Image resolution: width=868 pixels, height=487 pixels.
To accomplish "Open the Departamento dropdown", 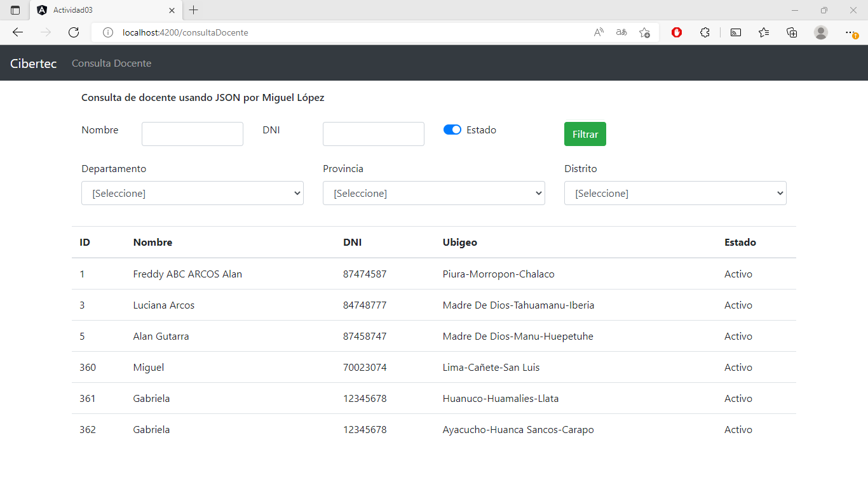I will (192, 193).
